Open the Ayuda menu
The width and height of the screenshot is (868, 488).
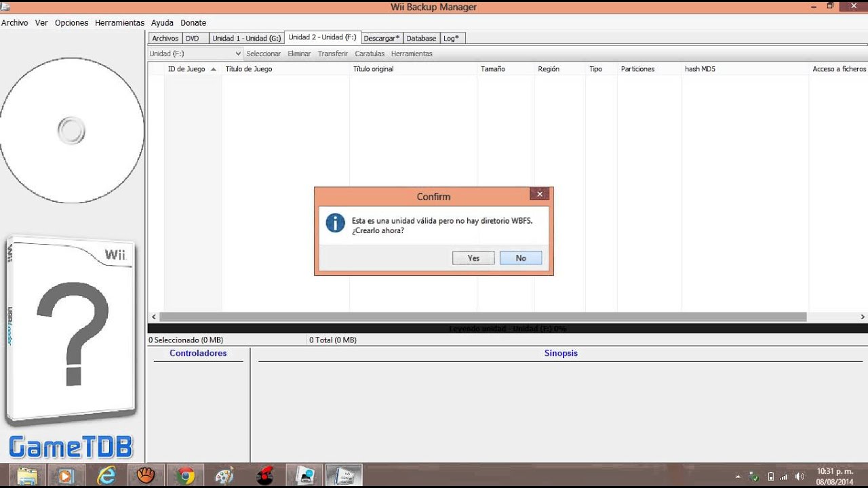point(162,22)
